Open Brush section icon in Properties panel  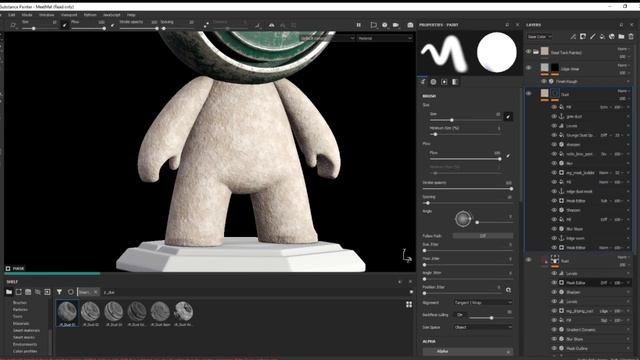pos(423,82)
